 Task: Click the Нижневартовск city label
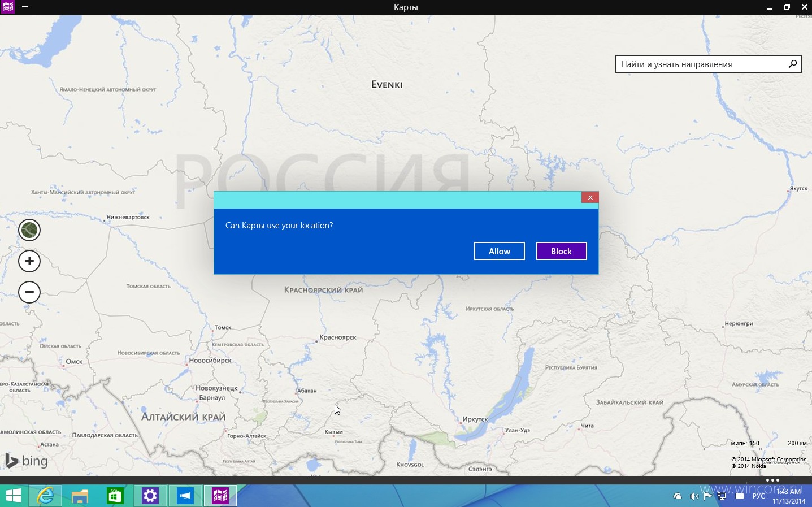[x=128, y=217]
